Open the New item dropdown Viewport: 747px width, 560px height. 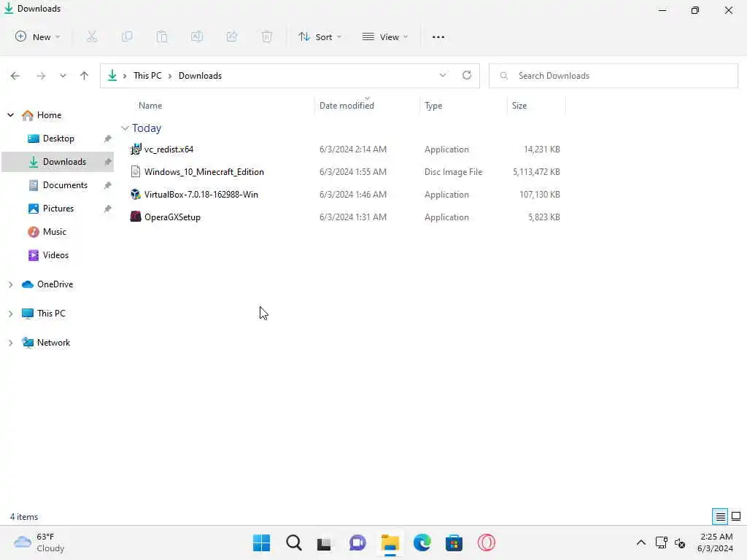[38, 36]
